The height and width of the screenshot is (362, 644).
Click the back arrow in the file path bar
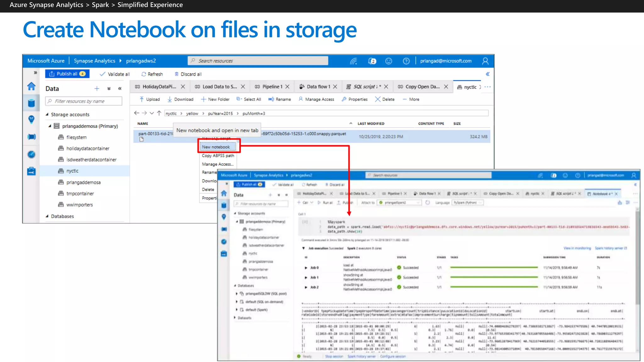[x=136, y=113]
